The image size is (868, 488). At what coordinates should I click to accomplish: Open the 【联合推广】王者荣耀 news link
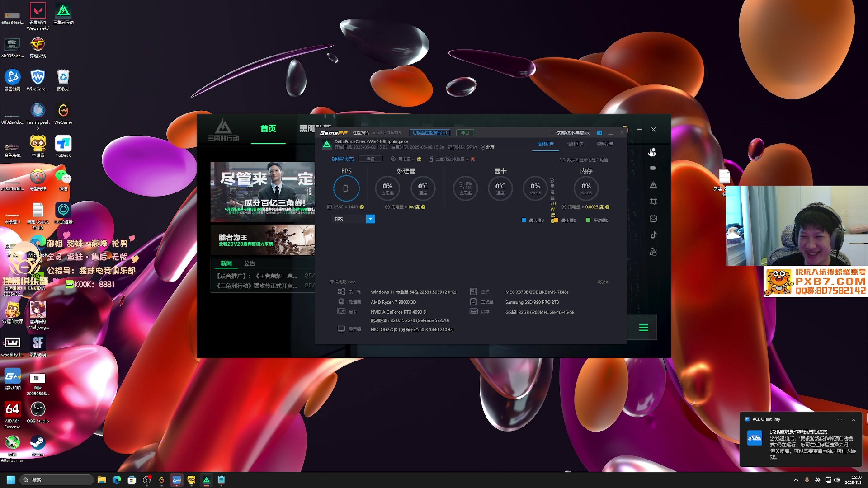click(257, 276)
